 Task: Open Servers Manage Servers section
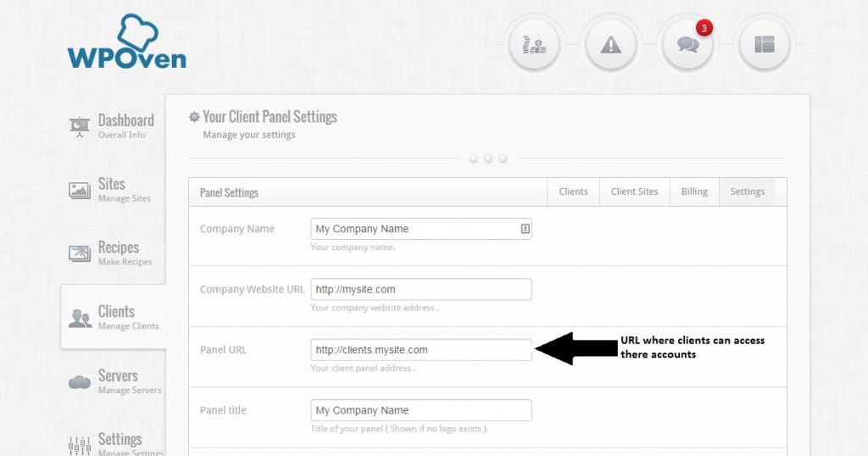114,381
